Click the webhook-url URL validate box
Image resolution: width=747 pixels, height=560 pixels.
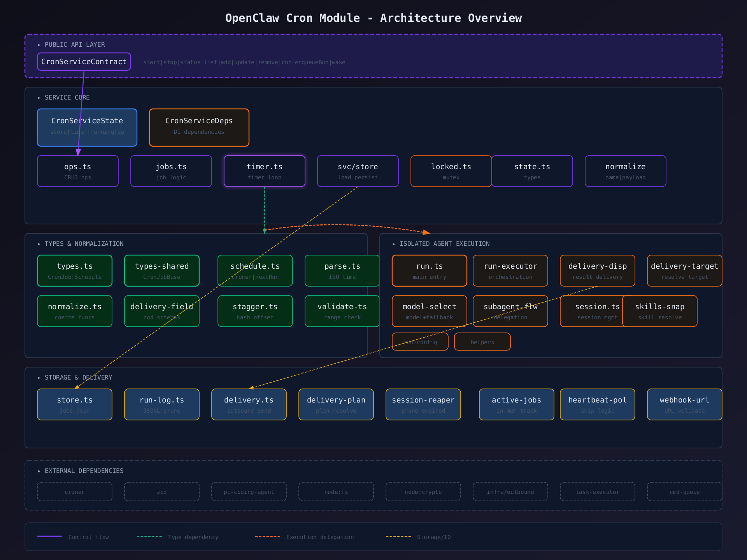pos(685,404)
